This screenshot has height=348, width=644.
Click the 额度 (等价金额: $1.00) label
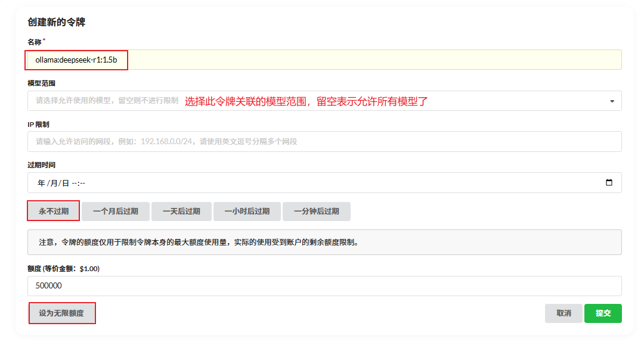63,268
